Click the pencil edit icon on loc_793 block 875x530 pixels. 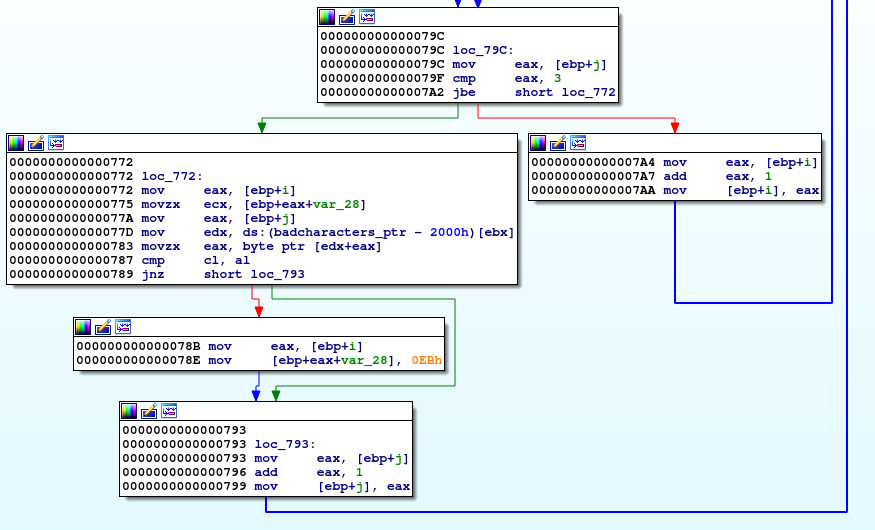coord(150,411)
